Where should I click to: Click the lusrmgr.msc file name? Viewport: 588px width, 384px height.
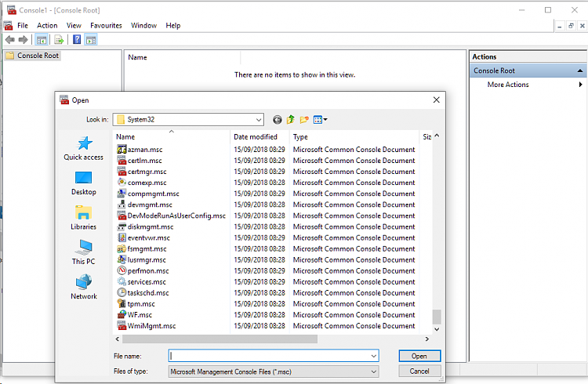click(147, 260)
